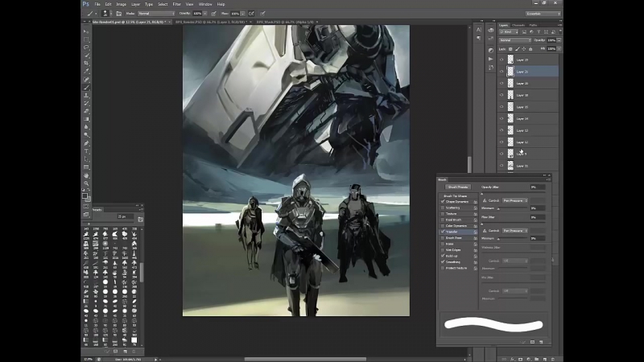The image size is (644, 362).
Task: Click lock image pixels brush icon
Action: (x=517, y=49)
